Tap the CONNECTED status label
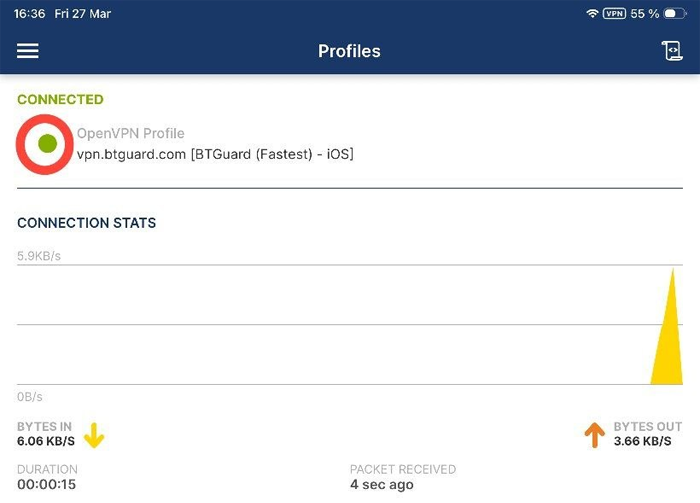 tap(60, 100)
